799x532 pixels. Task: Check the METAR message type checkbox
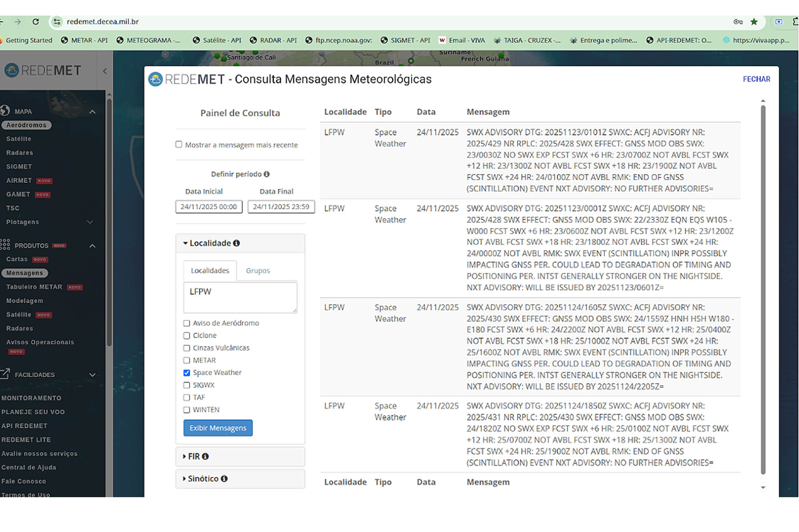coord(187,360)
